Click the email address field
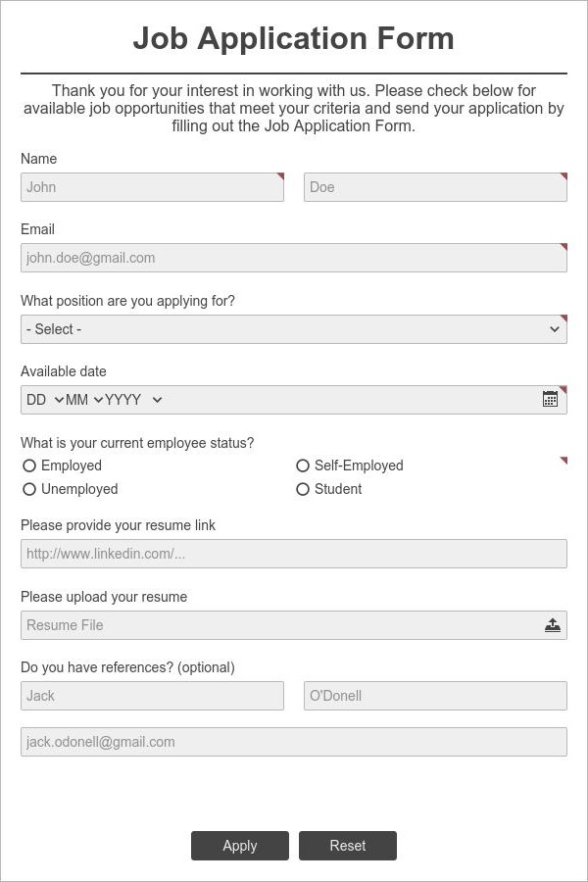This screenshot has height=882, width=588. [294, 257]
